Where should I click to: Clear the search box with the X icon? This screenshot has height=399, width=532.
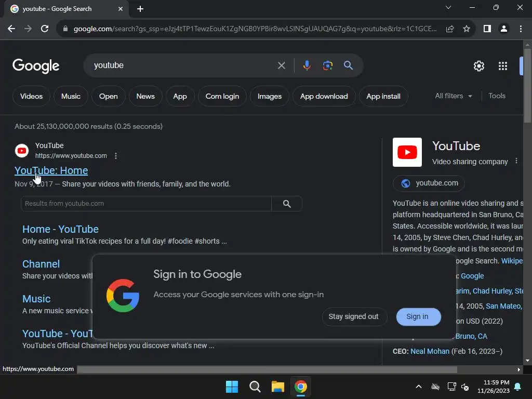tap(281, 65)
